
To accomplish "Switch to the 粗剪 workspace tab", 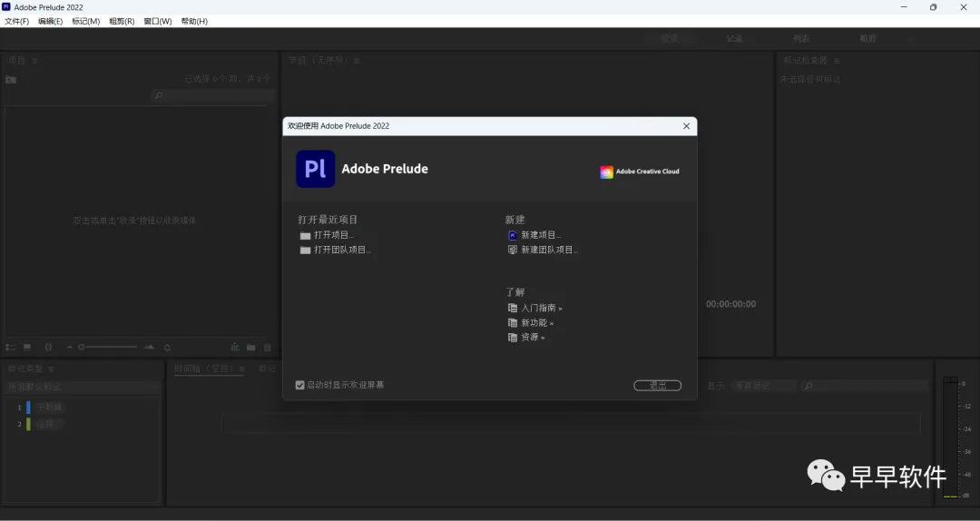I will 867,39.
